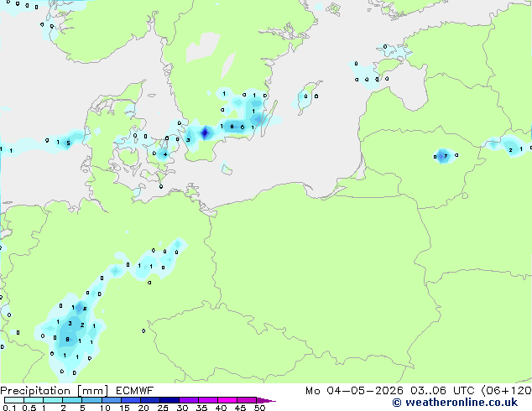Click the legend arrow tip above 50
Image resolution: width=532 pixels, height=411 pixels.
[x=266, y=400]
